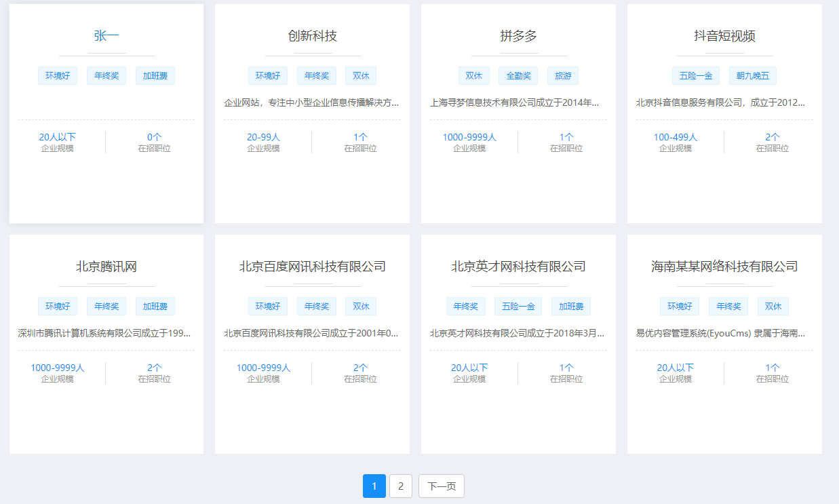Click the 下一页 next page button

(442, 486)
